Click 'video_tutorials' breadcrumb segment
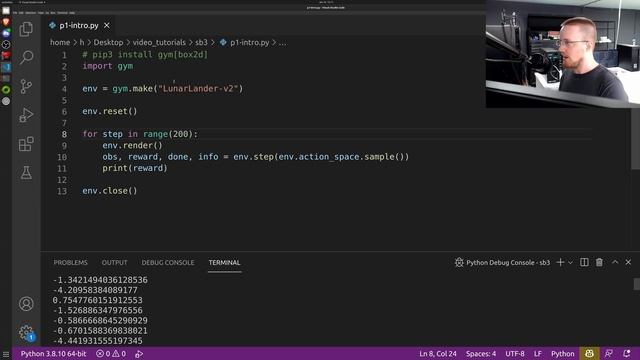 pos(159,42)
